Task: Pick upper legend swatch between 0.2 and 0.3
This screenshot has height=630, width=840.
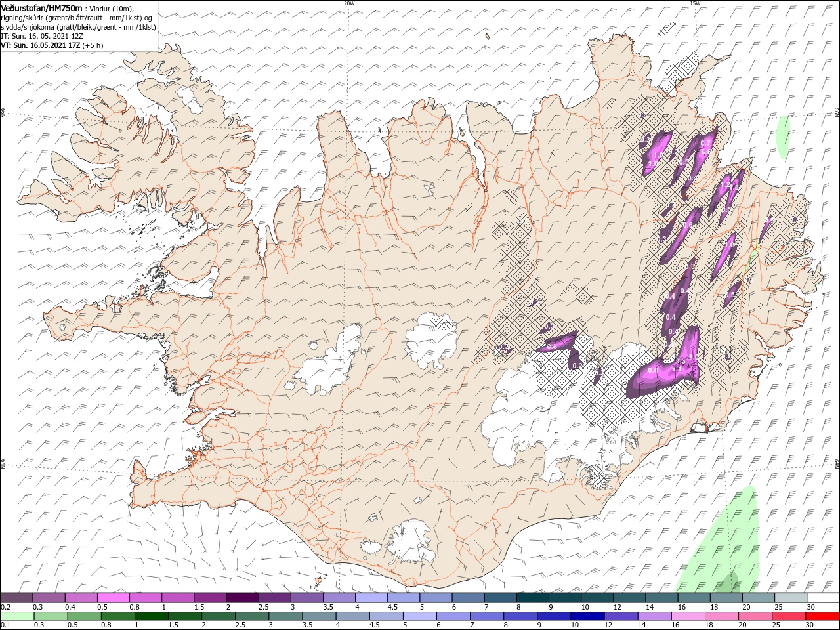Action: pyautogui.click(x=16, y=598)
